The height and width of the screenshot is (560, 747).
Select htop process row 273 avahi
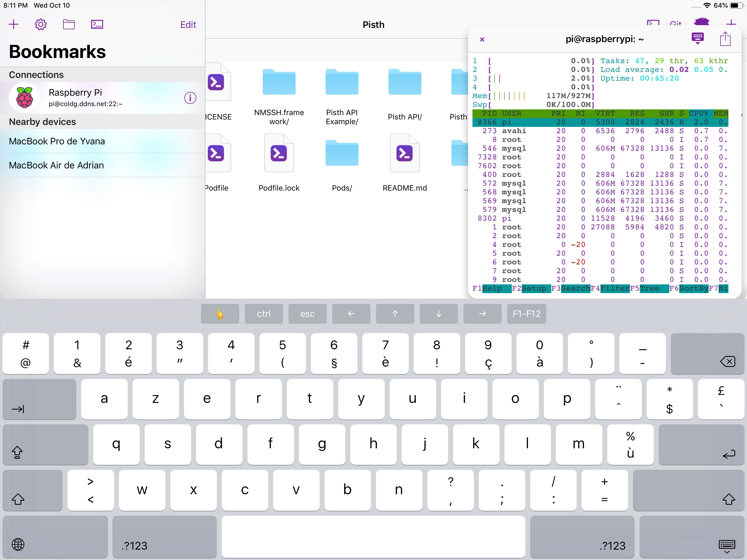coord(600,131)
